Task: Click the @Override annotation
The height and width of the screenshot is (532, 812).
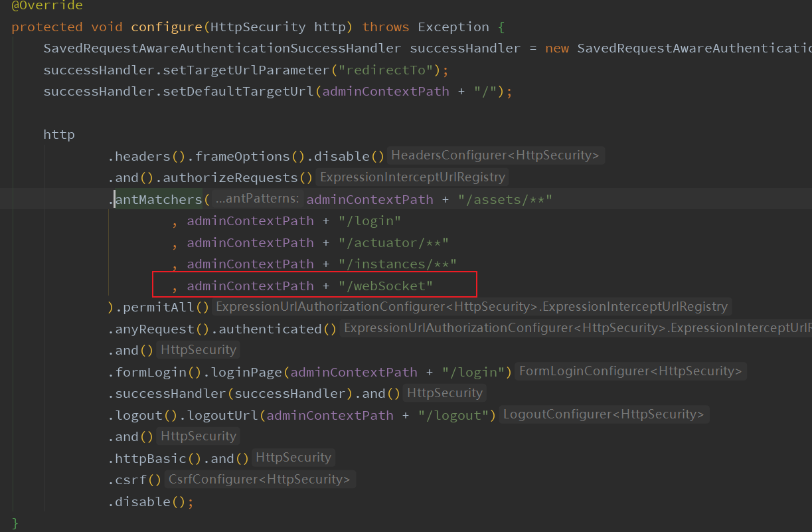Action: coord(45,6)
